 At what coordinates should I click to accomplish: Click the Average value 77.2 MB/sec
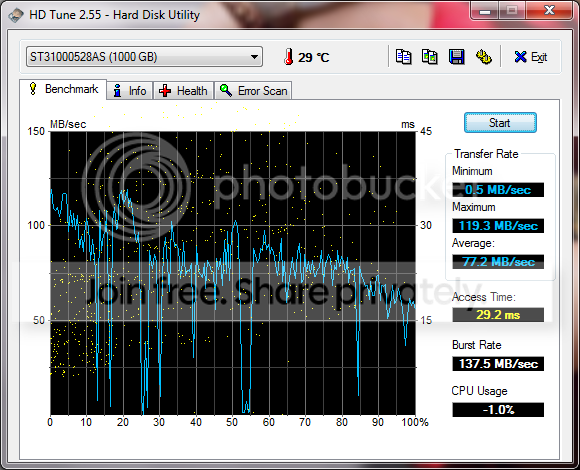(x=498, y=261)
